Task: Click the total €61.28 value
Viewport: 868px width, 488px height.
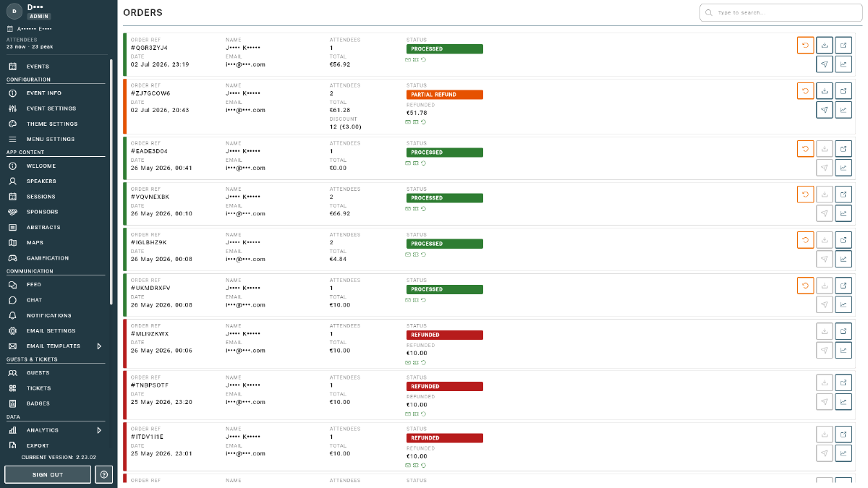Action: coord(340,110)
